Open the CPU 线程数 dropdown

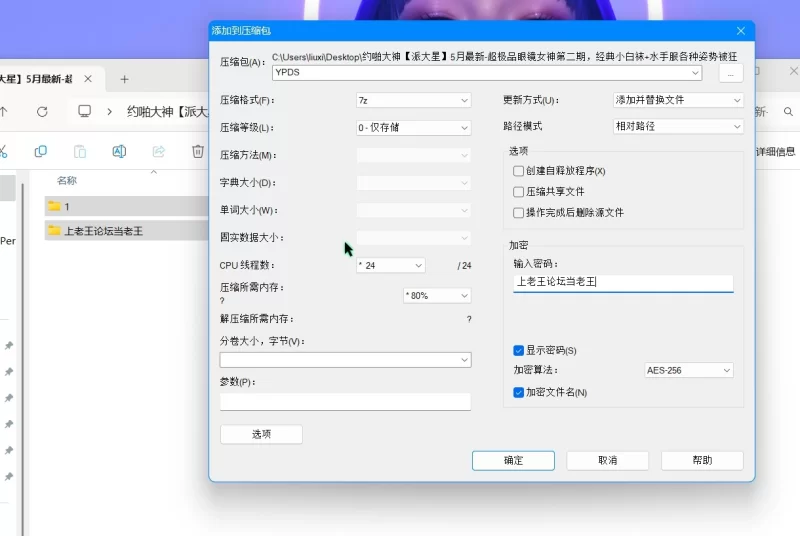[391, 265]
